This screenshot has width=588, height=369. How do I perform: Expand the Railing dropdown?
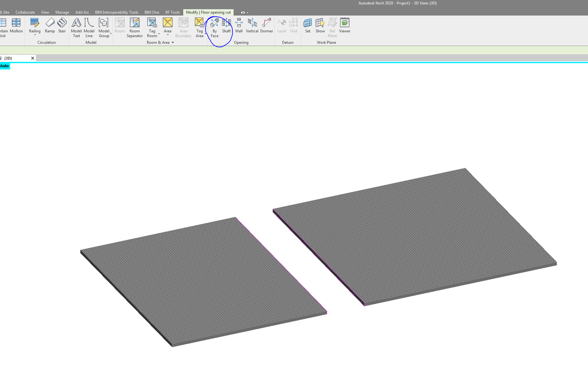[35, 35]
